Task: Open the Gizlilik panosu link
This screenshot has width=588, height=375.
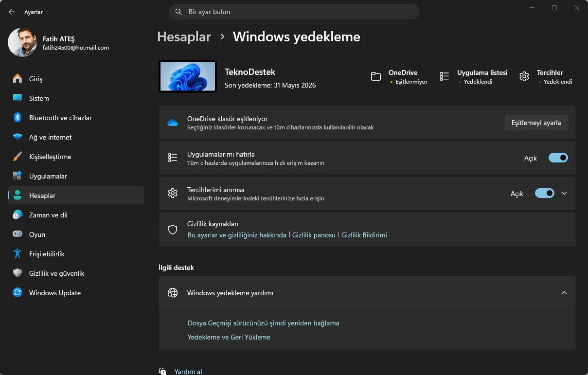Action: click(314, 235)
